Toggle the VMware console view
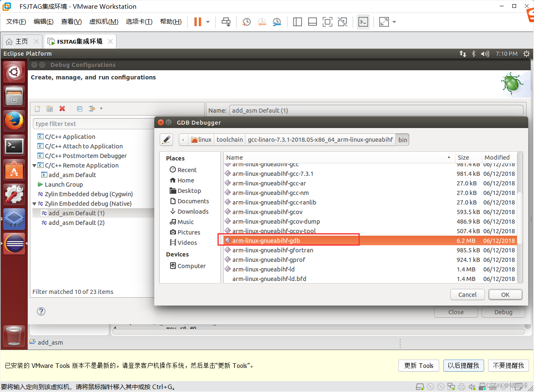Viewport: 534px width, 392px height. coord(363,22)
